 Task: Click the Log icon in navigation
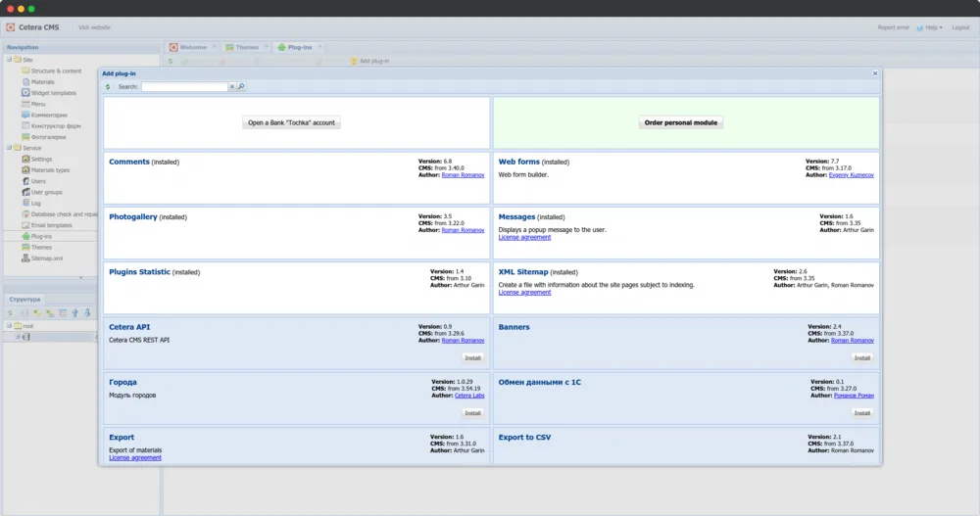25,203
